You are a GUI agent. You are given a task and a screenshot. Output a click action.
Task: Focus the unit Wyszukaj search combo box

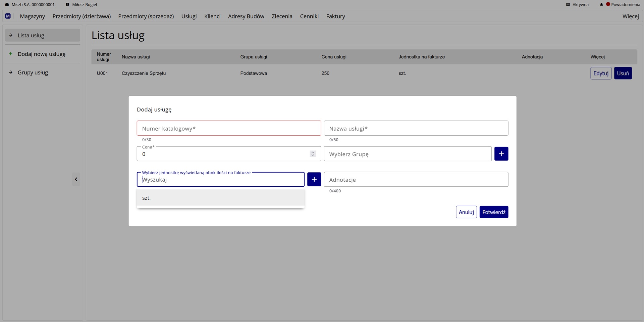pyautogui.click(x=220, y=180)
